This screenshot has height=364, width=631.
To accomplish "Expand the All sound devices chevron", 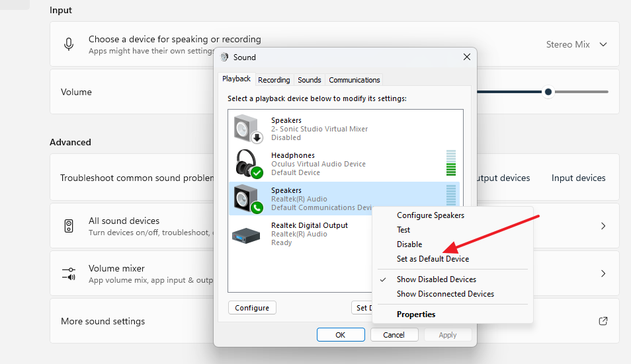I will [x=603, y=226].
